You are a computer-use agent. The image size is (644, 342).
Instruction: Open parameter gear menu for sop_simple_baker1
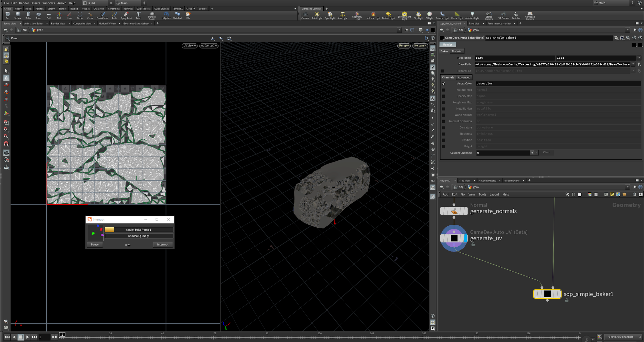616,38
